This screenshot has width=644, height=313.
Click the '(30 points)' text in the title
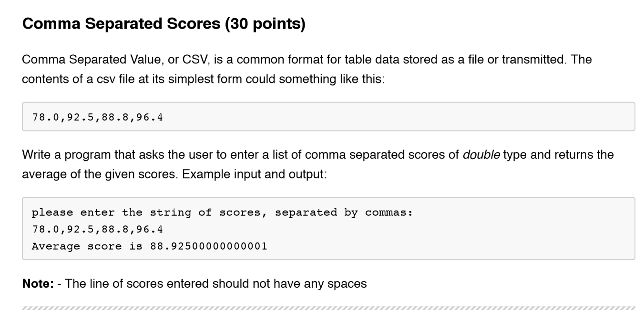265,24
